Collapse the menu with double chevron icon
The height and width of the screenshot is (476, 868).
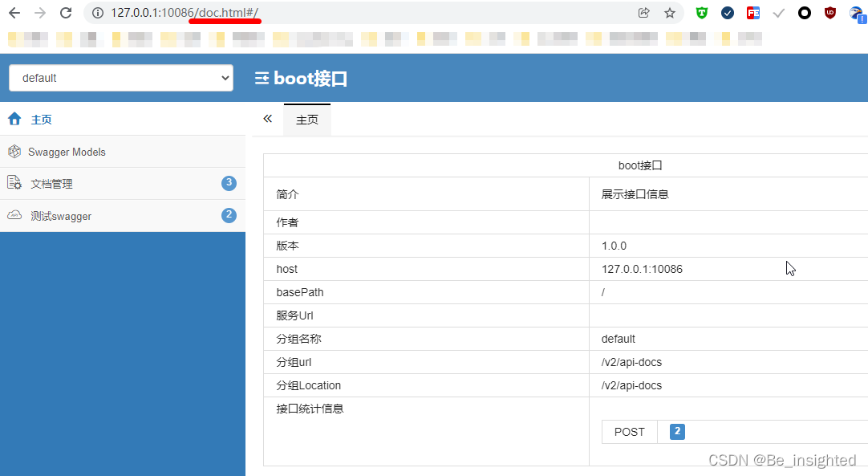[x=267, y=119]
